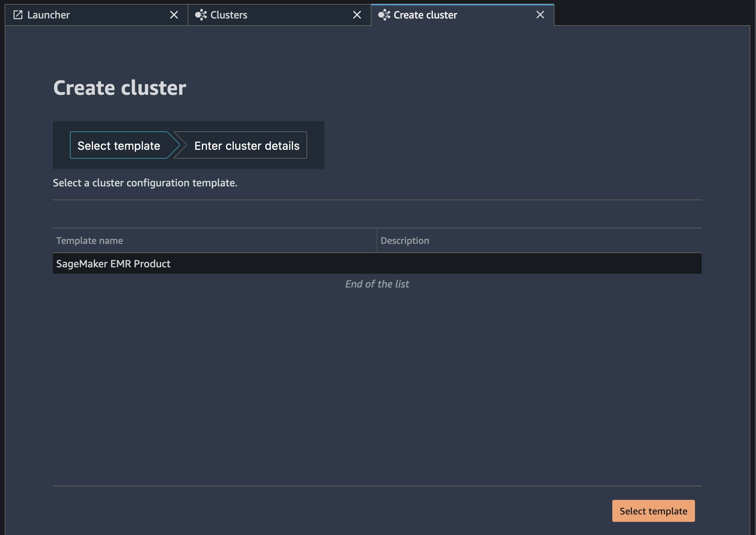Click the description cell of SageMaker EMR row
Screen dimensions: 756x535
pos(539,264)
